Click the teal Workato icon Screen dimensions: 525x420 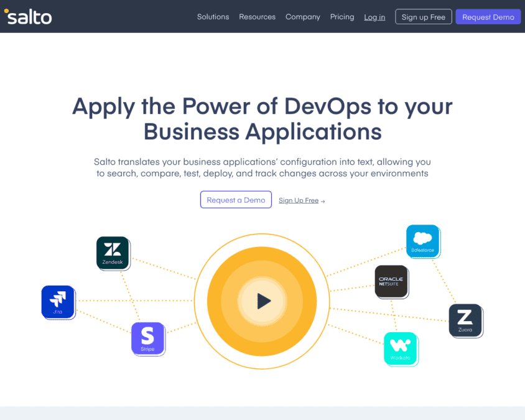[401, 349]
